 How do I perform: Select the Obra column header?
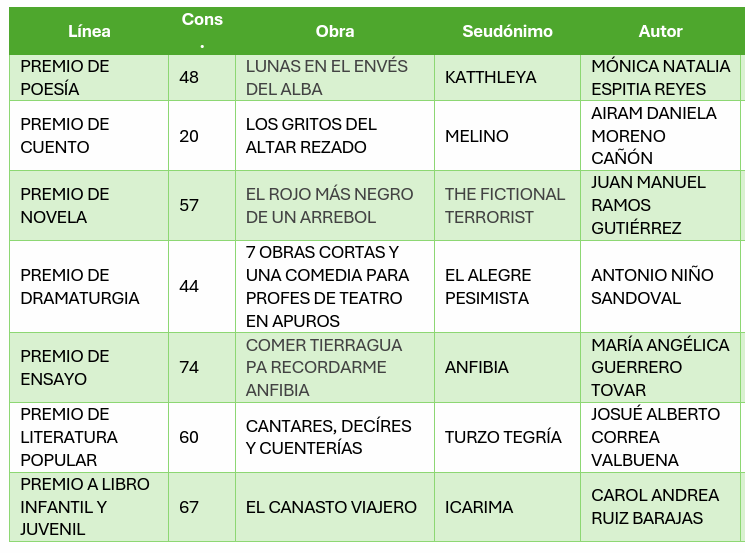click(x=335, y=31)
